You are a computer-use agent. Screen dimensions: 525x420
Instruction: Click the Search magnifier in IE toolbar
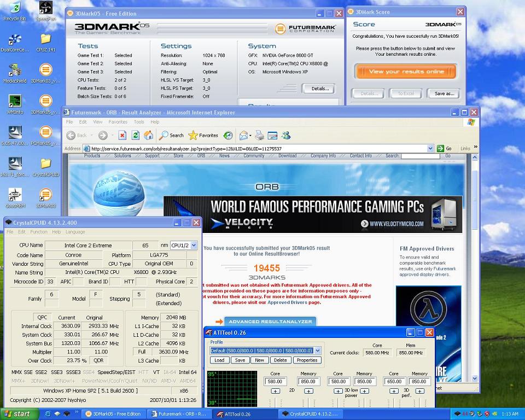click(x=164, y=135)
